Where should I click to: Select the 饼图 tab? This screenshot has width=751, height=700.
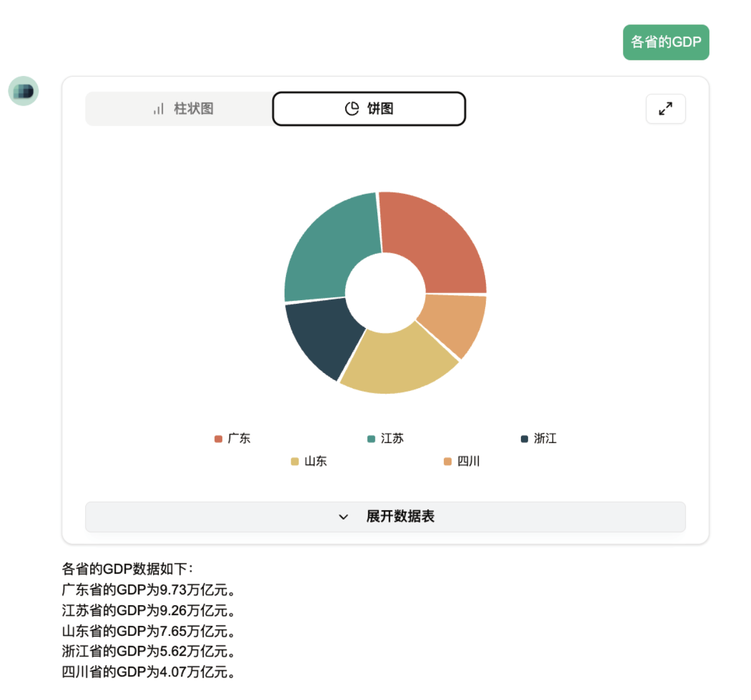(x=369, y=109)
